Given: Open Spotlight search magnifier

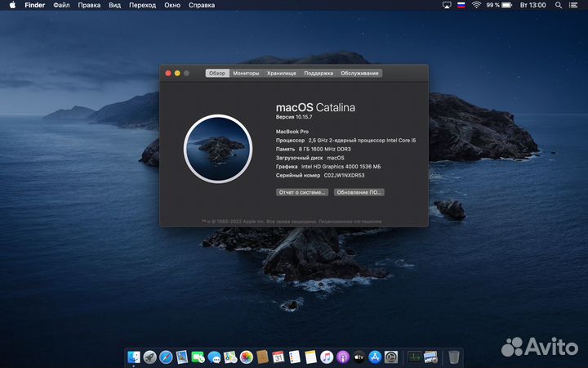Looking at the screenshot, I should pos(559,5).
